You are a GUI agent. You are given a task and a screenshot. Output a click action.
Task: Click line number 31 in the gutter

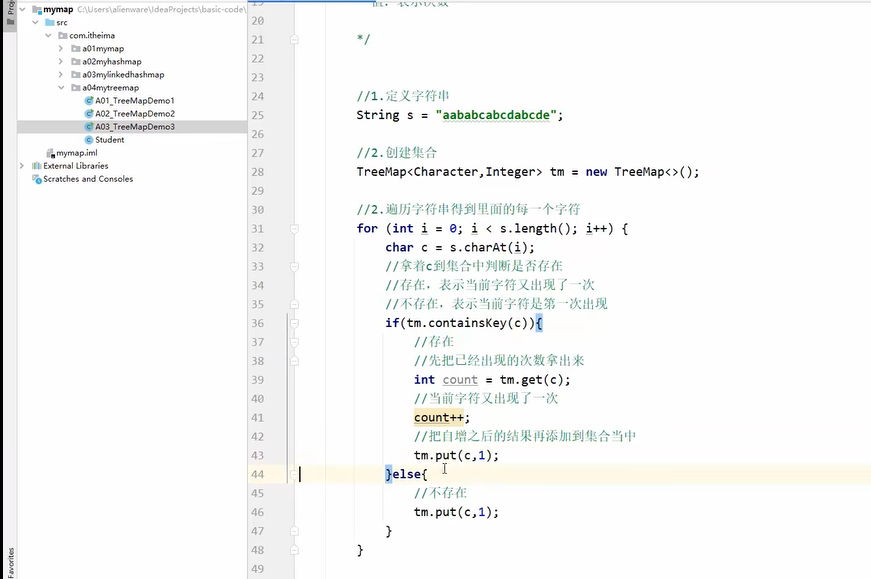pos(259,228)
